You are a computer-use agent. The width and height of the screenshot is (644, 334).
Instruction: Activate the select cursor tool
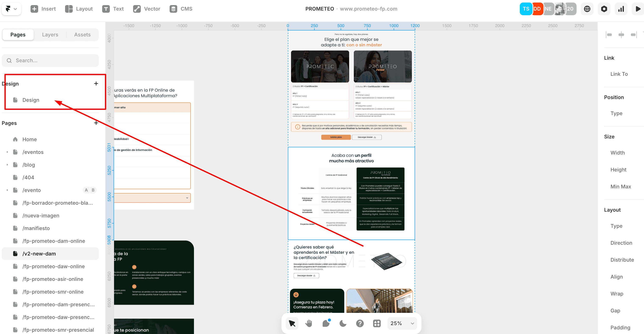coord(292,323)
